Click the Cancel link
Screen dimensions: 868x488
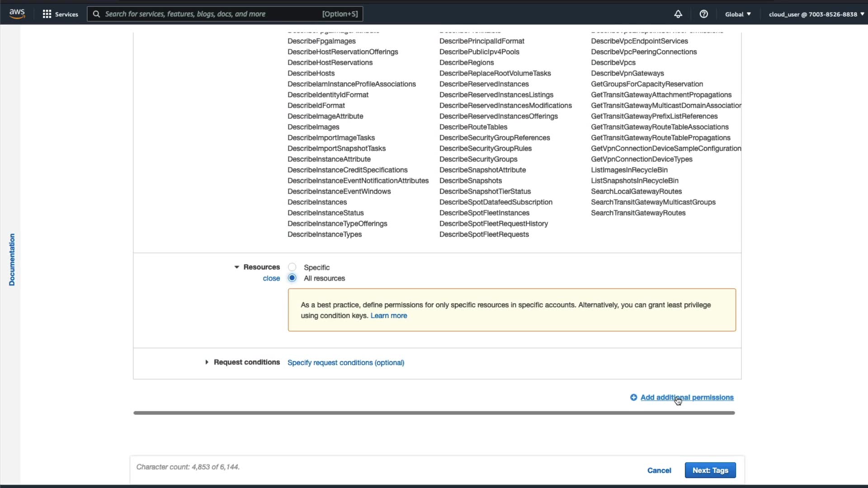pos(659,470)
